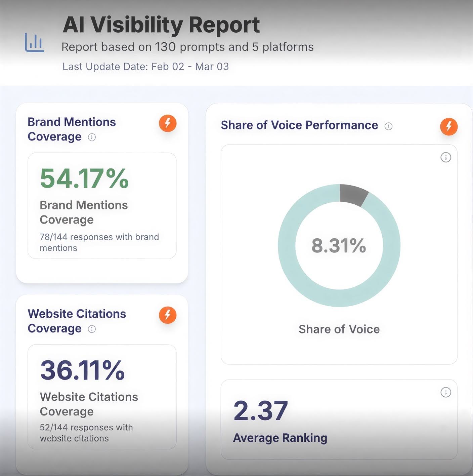Click the 78/144 responses with brand mentions text
The height and width of the screenshot is (476, 473).
coord(99,242)
